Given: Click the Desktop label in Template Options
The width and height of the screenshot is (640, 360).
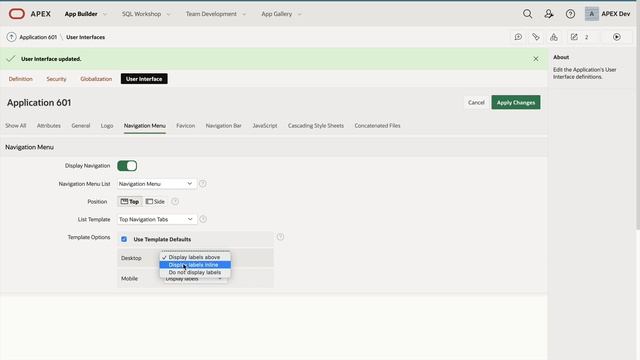Looking at the screenshot, I should coord(131,258).
